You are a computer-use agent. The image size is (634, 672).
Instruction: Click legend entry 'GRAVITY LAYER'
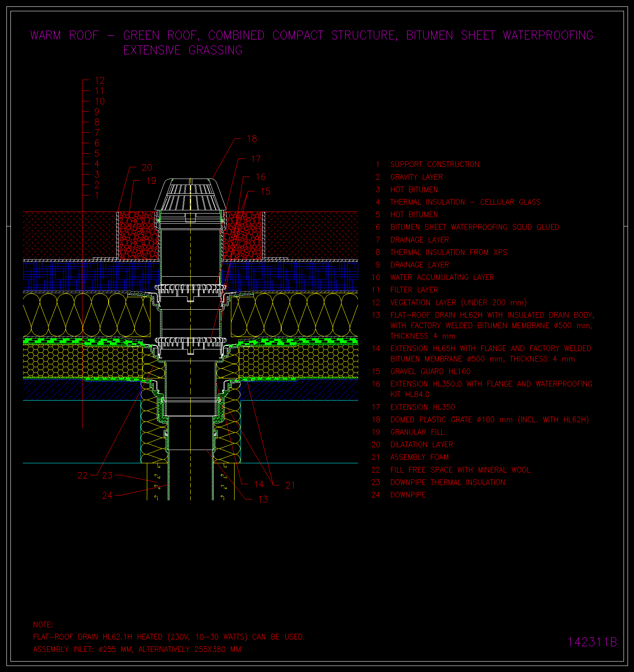coord(416,177)
